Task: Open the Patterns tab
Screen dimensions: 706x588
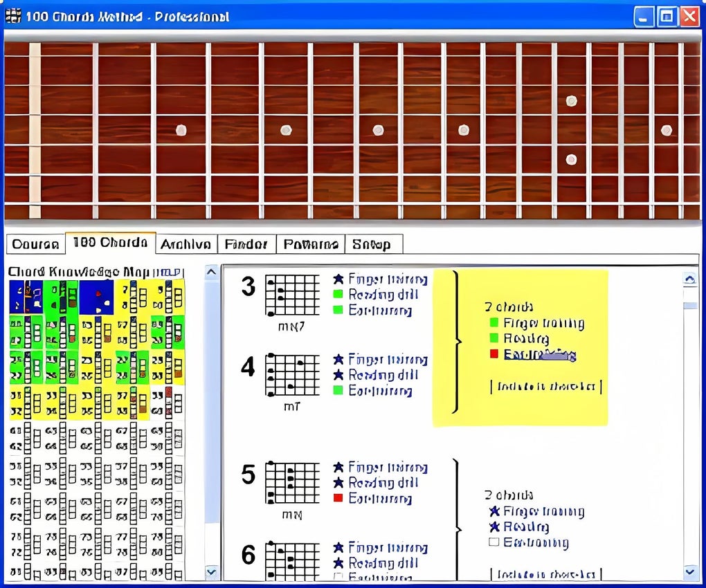Action: pos(310,244)
